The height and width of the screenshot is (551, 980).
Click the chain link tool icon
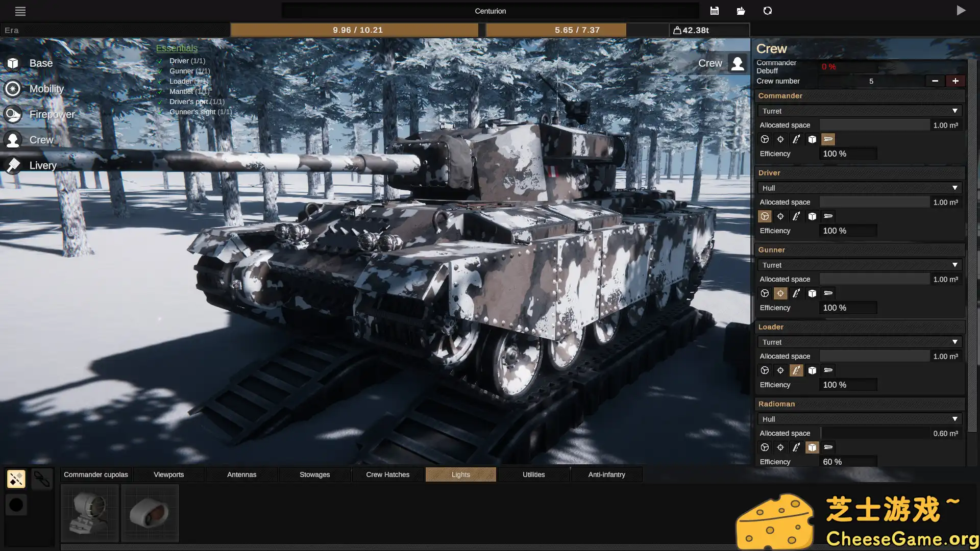(42, 479)
